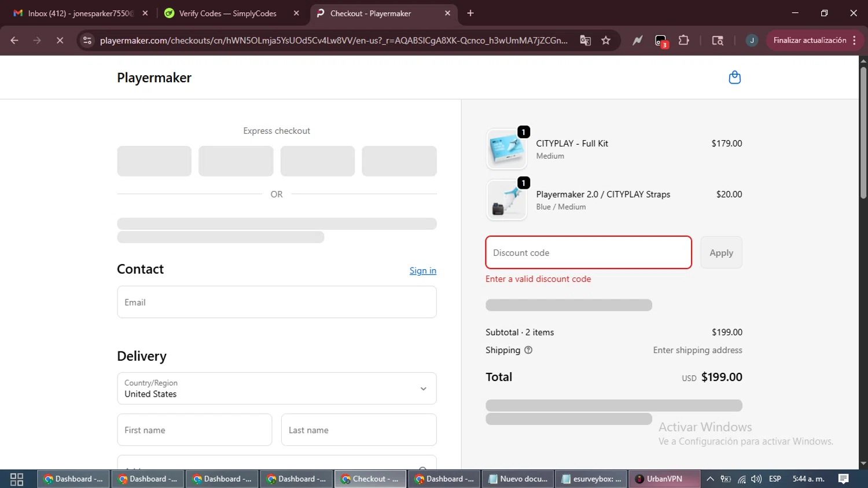Open the esurveybox taskbar window
This screenshot has width=868, height=488.
tap(591, 479)
